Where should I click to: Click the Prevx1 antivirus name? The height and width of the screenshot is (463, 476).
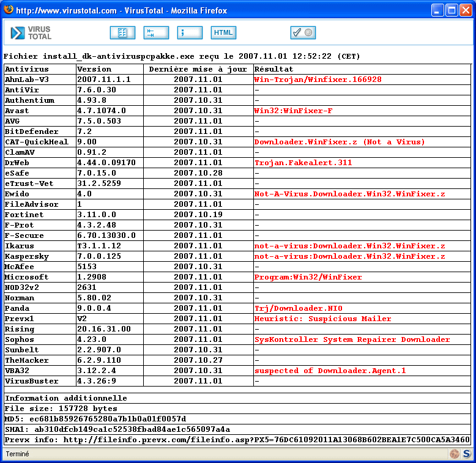[20, 319]
